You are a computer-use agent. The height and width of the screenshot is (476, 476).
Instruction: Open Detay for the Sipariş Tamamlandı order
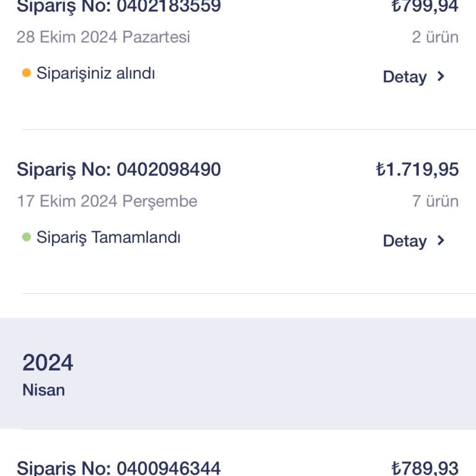pyautogui.click(x=405, y=241)
